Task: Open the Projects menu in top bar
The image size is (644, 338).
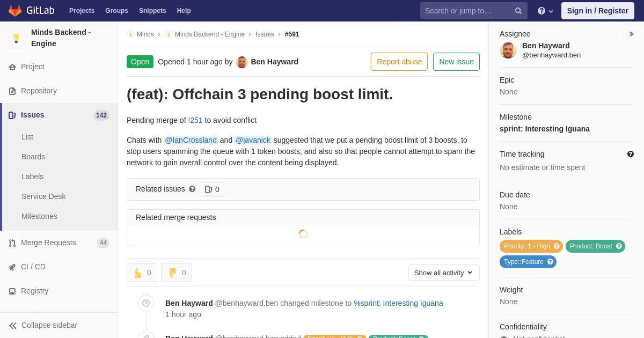Action: (82, 11)
